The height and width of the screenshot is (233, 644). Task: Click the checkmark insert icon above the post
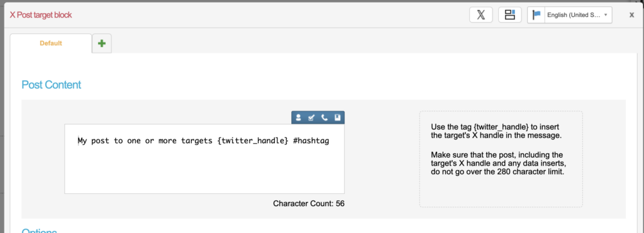point(311,117)
